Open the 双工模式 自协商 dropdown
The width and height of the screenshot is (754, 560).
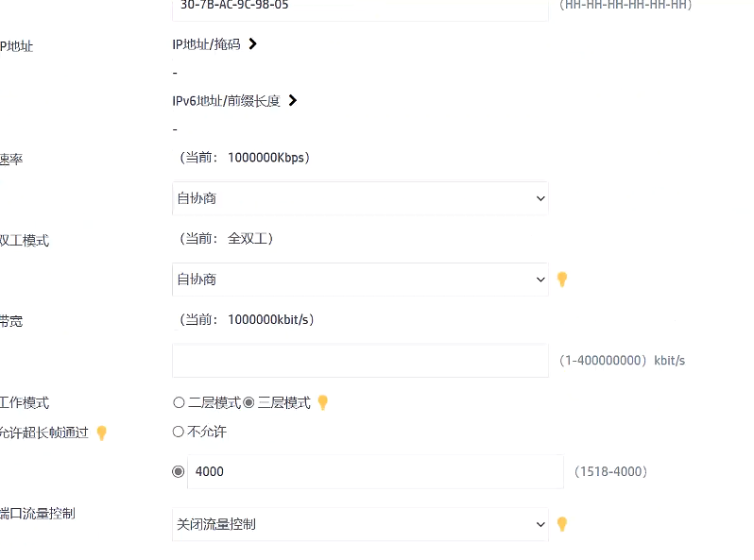tap(360, 280)
